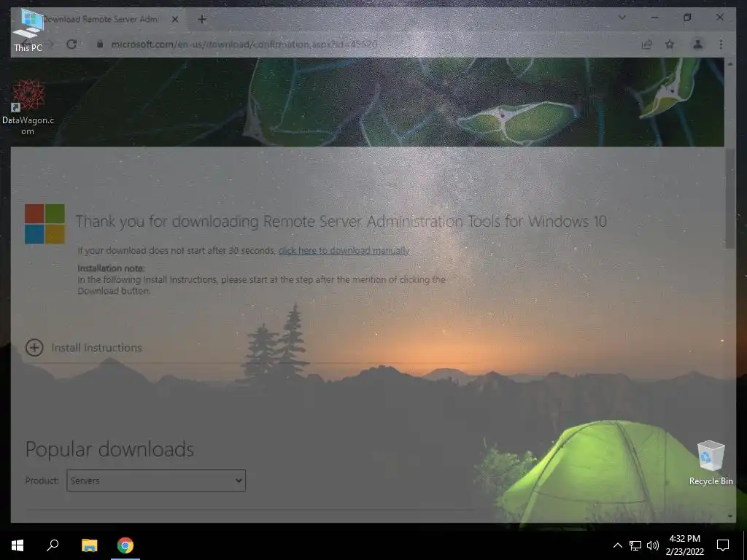The height and width of the screenshot is (560, 747).
Task: Click the Installation note text
Action: (x=111, y=268)
